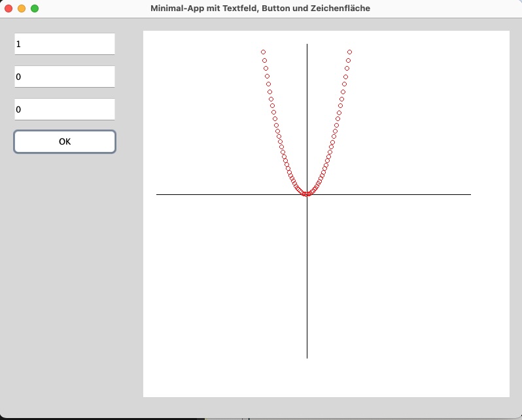Maximize the window using the green button
The width and height of the screenshot is (522, 420).
[x=35, y=9]
